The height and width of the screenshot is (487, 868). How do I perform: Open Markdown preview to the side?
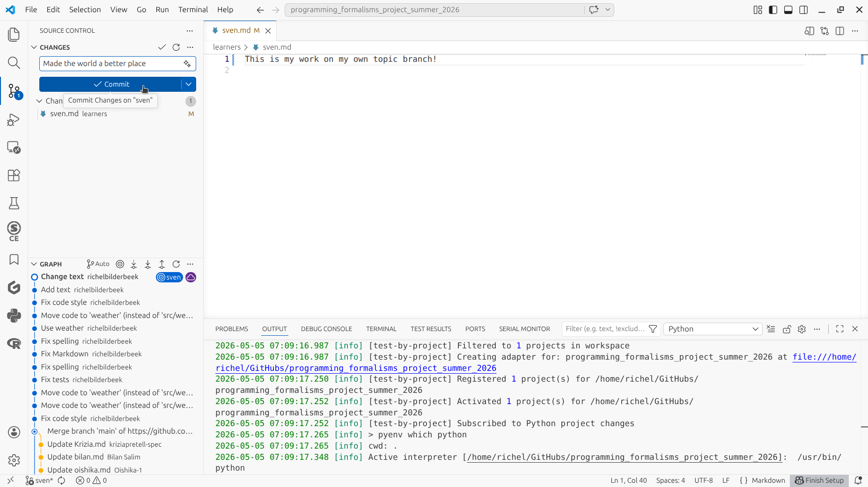coord(809,31)
